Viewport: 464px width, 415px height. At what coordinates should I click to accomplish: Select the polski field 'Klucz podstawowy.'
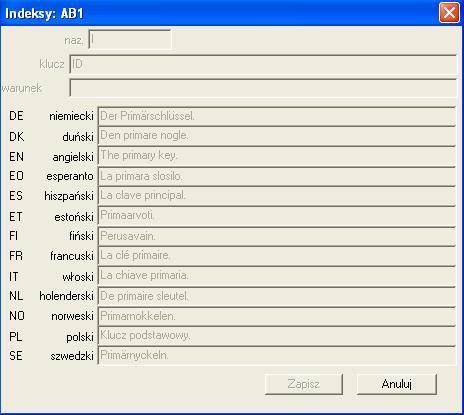pyautogui.click(x=277, y=336)
